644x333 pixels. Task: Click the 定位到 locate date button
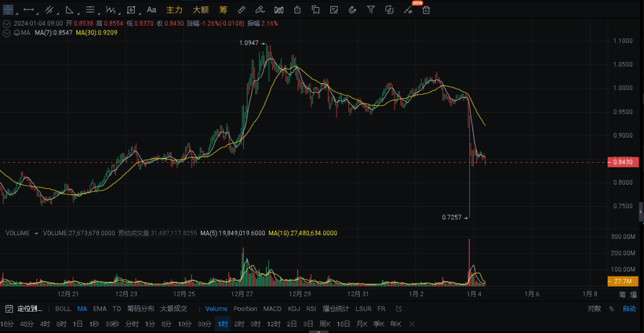(24, 309)
